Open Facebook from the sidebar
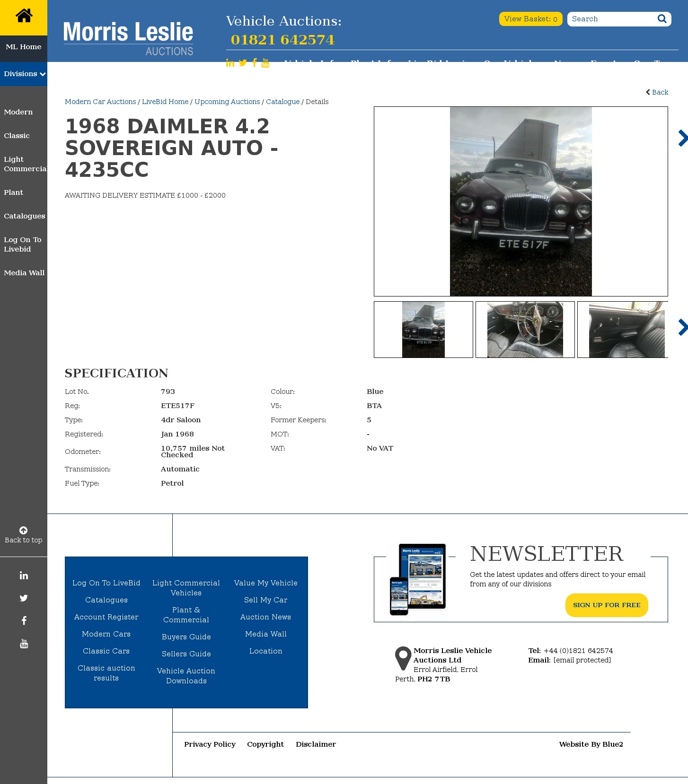The image size is (688, 784). (x=24, y=621)
